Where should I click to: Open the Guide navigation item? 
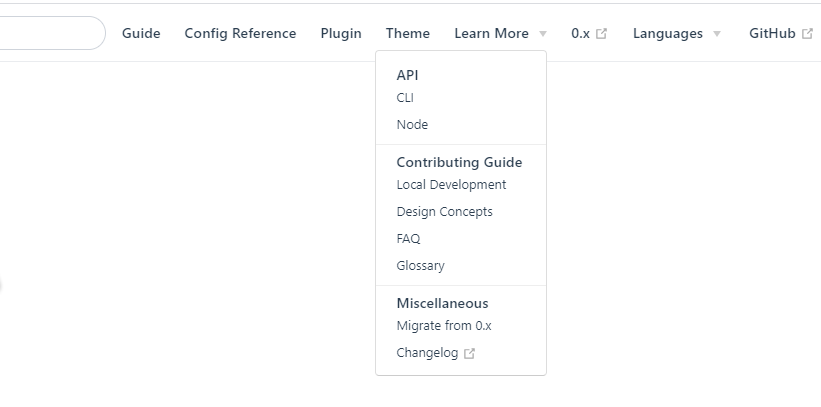141,34
